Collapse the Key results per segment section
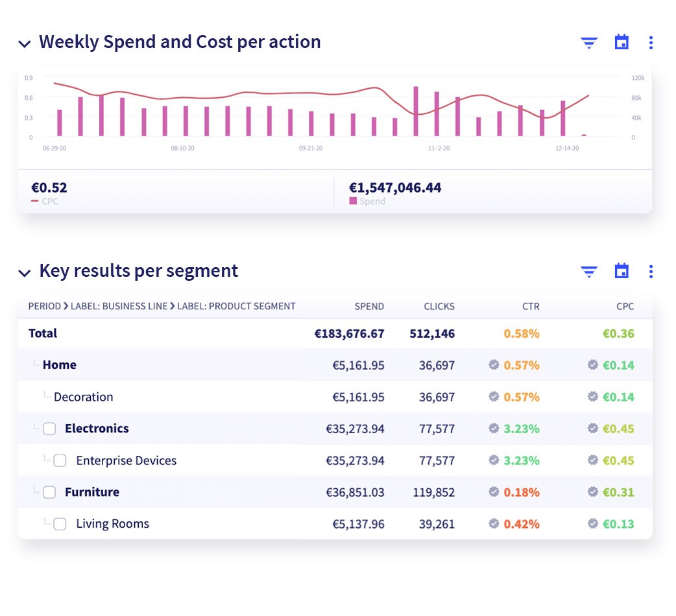This screenshot has width=676, height=616. (25, 273)
